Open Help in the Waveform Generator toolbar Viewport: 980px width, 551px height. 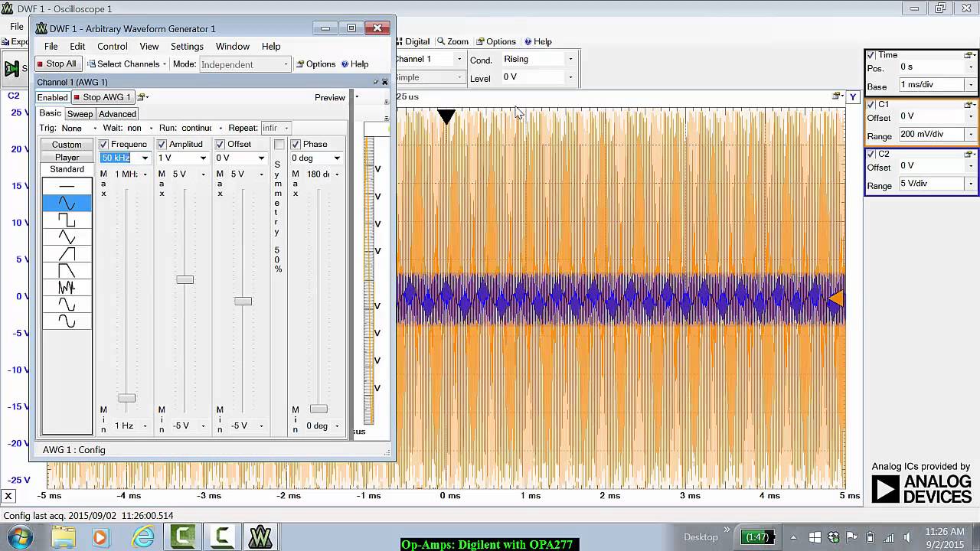coord(354,64)
